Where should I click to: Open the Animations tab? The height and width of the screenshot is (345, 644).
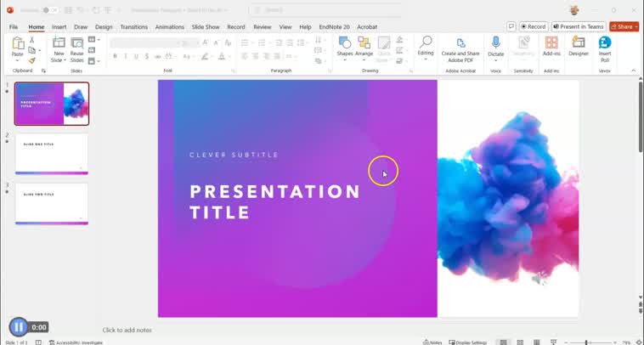point(170,26)
